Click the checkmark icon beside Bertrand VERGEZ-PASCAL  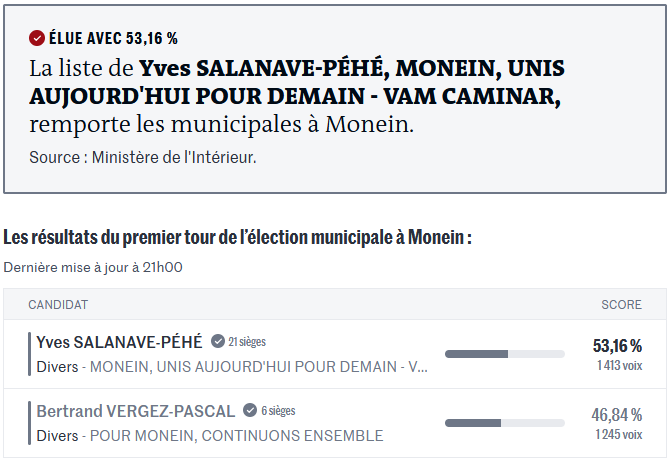point(250,411)
